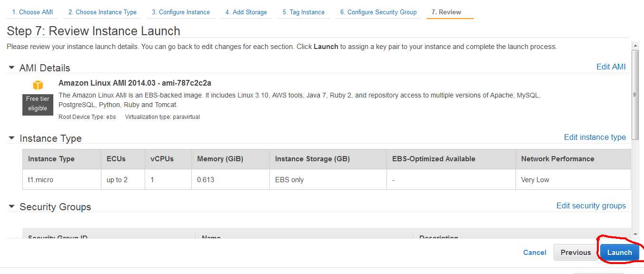This screenshot has height=274, width=644.
Task: Click the Free tier eligible badge
Action: pos(38,104)
